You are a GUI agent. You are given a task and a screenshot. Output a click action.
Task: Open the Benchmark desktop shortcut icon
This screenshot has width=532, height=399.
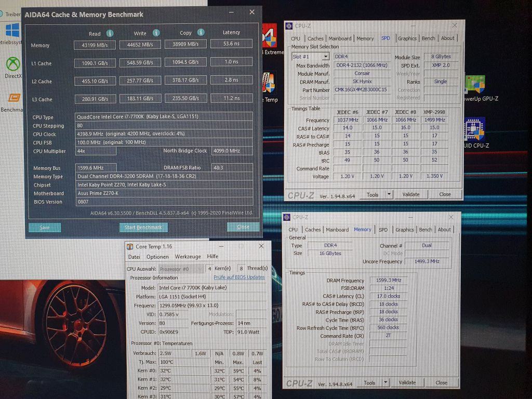[x=14, y=98]
